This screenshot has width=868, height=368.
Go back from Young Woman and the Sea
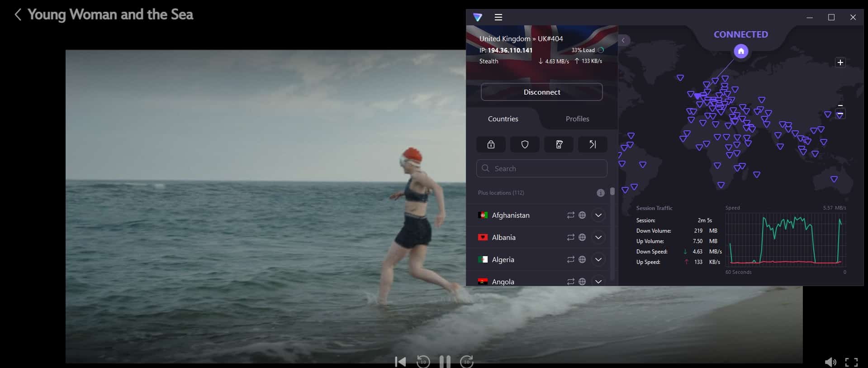[x=18, y=14]
